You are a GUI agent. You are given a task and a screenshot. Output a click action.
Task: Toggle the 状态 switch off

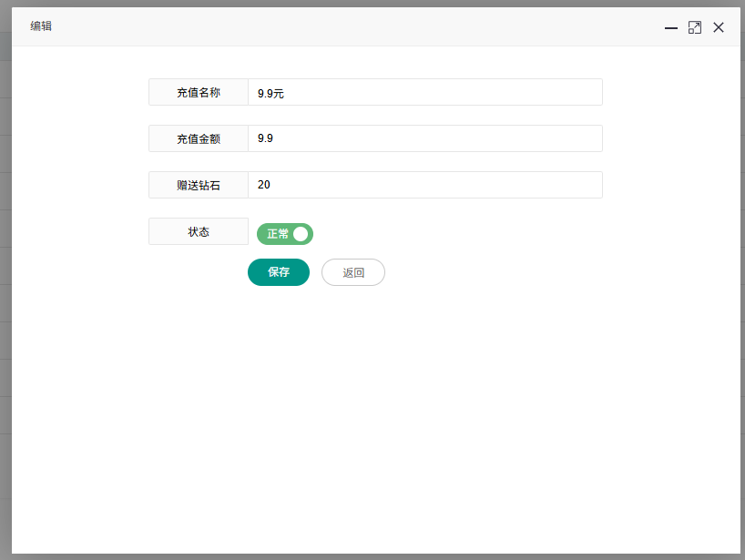[285, 234]
